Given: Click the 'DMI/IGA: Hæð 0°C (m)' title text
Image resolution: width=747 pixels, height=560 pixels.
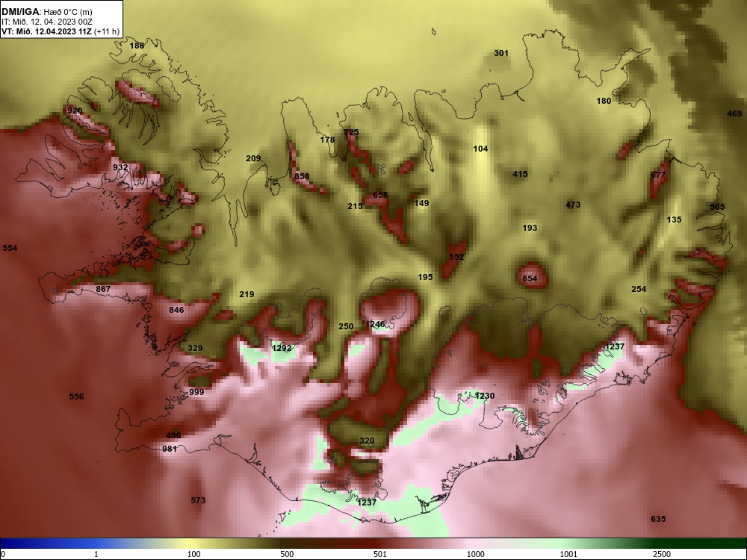Looking at the screenshot, I should pyautogui.click(x=46, y=12).
